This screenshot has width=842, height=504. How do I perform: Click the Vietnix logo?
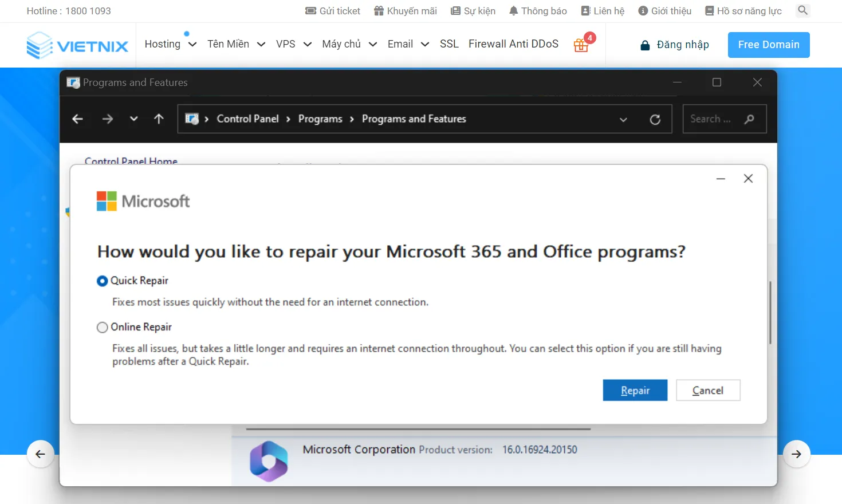pos(77,45)
